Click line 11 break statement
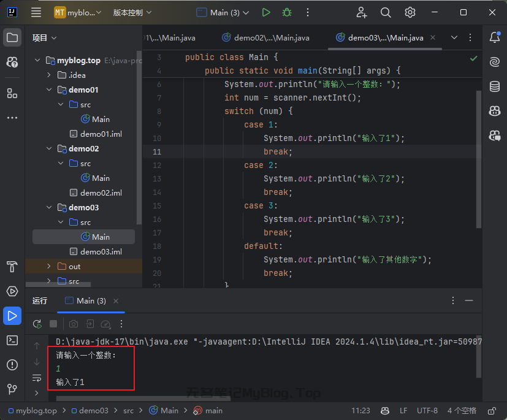This screenshot has width=507, height=420. click(278, 151)
